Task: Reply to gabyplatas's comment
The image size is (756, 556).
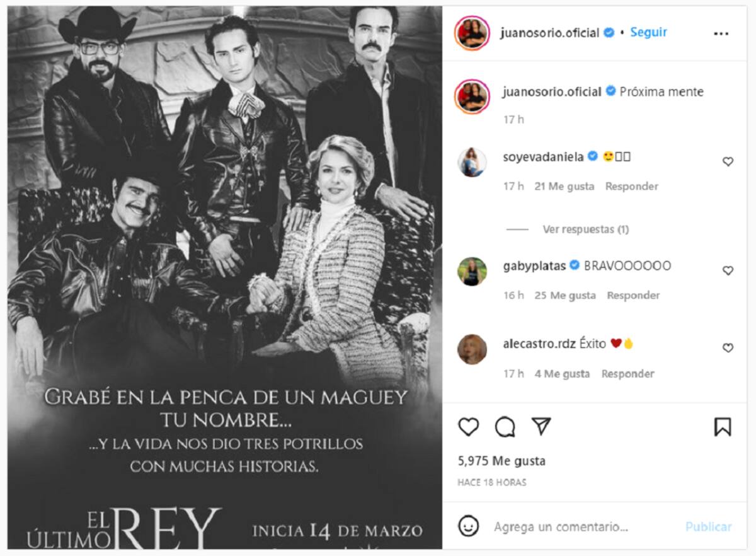Action: pyautogui.click(x=633, y=295)
